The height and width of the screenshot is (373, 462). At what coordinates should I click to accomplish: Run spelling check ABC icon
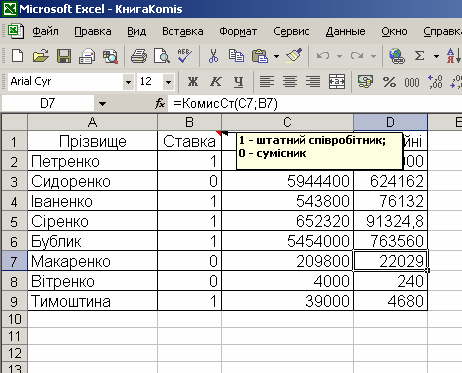tap(184, 56)
